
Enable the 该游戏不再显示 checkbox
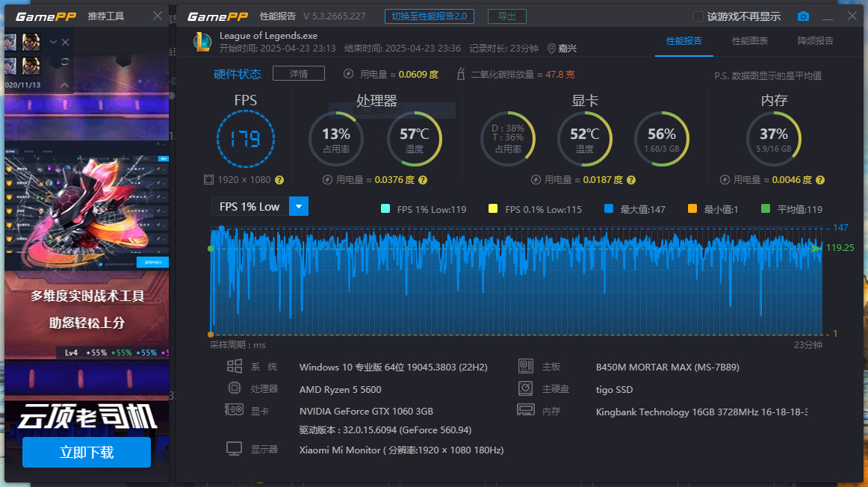(698, 16)
